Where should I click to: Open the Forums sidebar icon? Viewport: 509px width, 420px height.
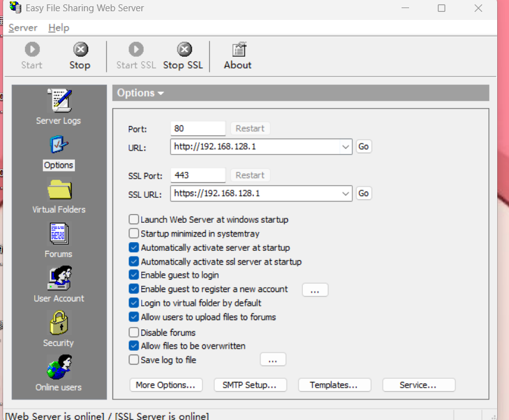click(59, 234)
